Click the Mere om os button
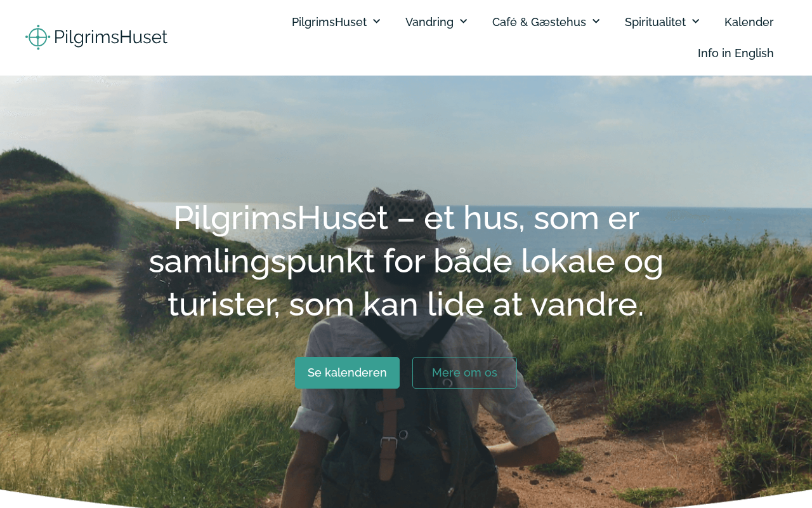Viewport: 812px width, 508px height. (x=464, y=373)
